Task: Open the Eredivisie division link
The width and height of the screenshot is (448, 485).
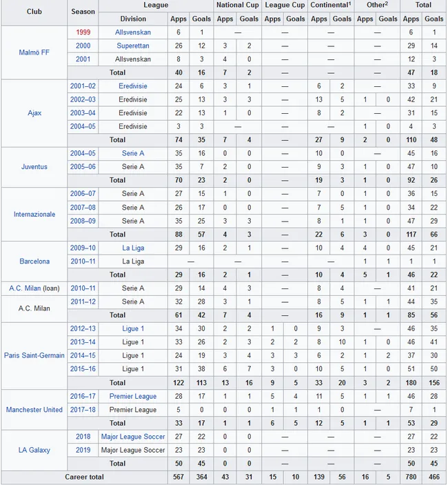Action: [133, 86]
